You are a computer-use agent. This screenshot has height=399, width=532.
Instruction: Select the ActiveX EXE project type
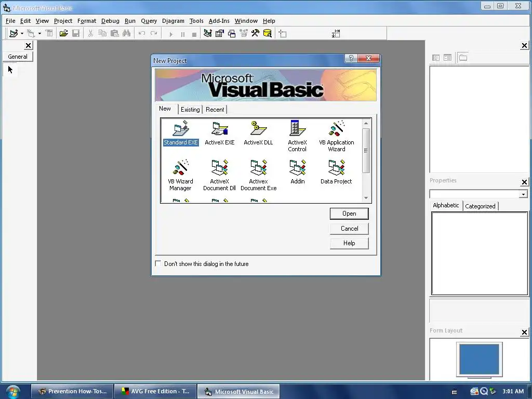220,133
